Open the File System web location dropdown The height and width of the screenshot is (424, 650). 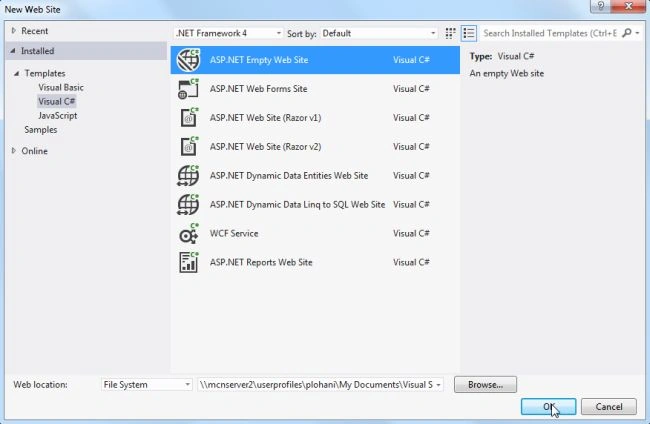point(146,385)
